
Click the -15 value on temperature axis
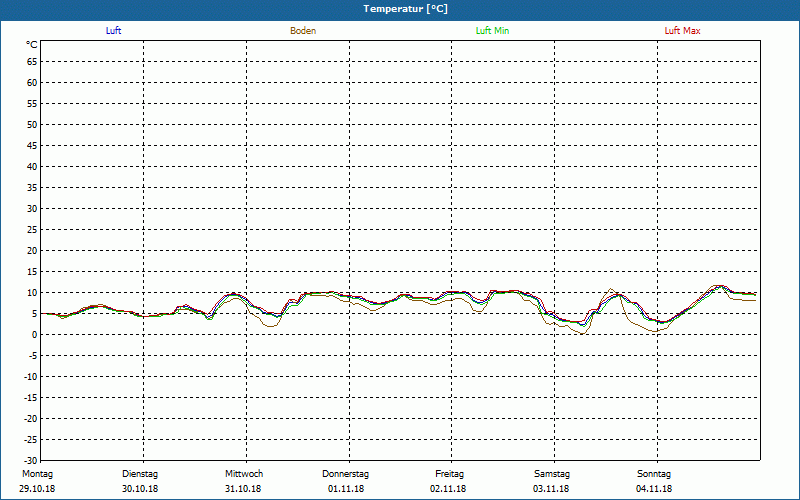point(31,397)
